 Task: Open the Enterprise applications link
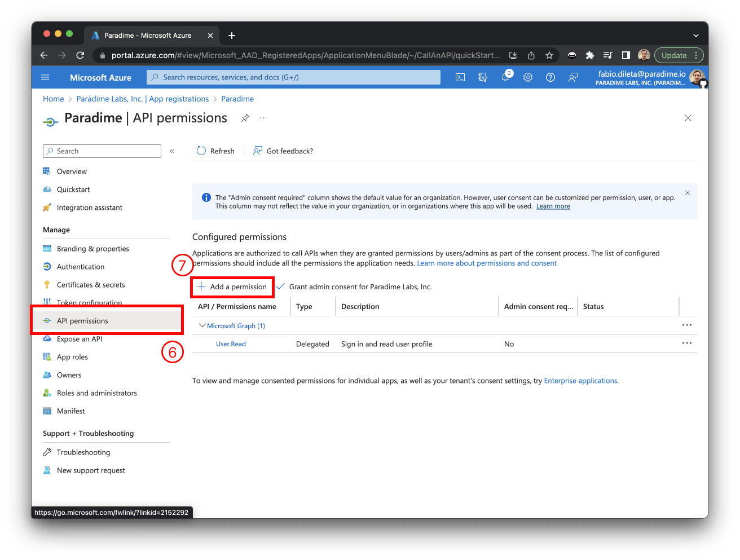click(580, 381)
